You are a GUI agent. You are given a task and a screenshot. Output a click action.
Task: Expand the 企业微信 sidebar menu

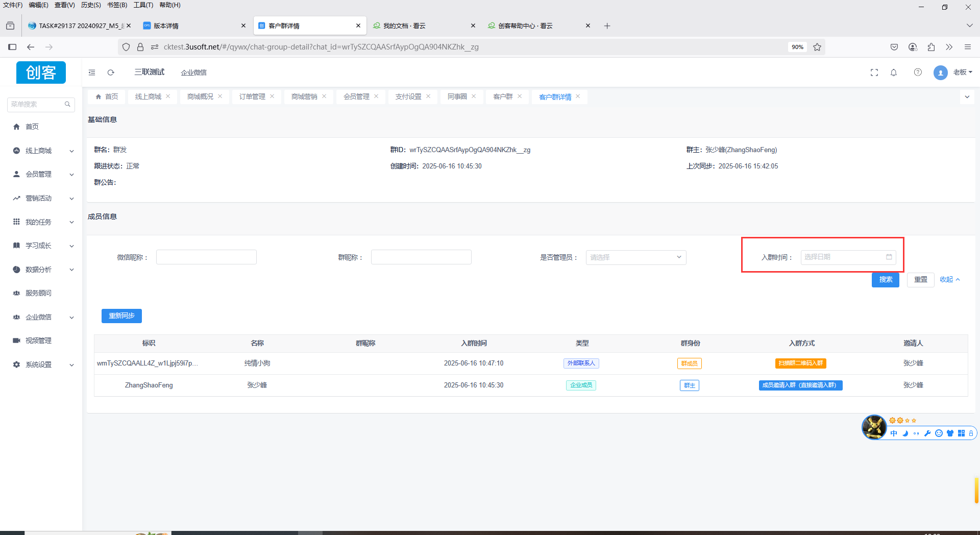pos(43,317)
